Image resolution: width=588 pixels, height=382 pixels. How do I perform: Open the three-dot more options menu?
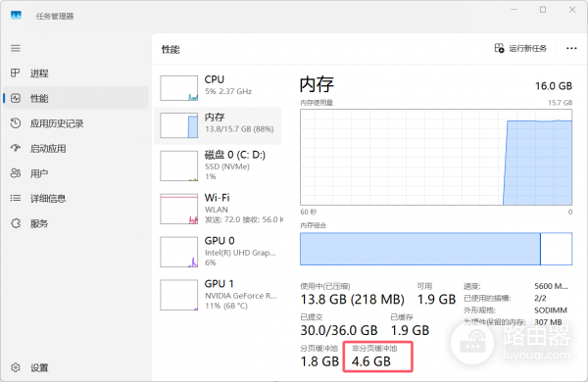571,48
